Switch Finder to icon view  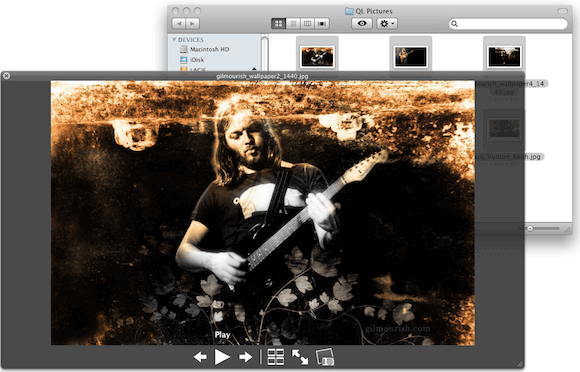[279, 24]
